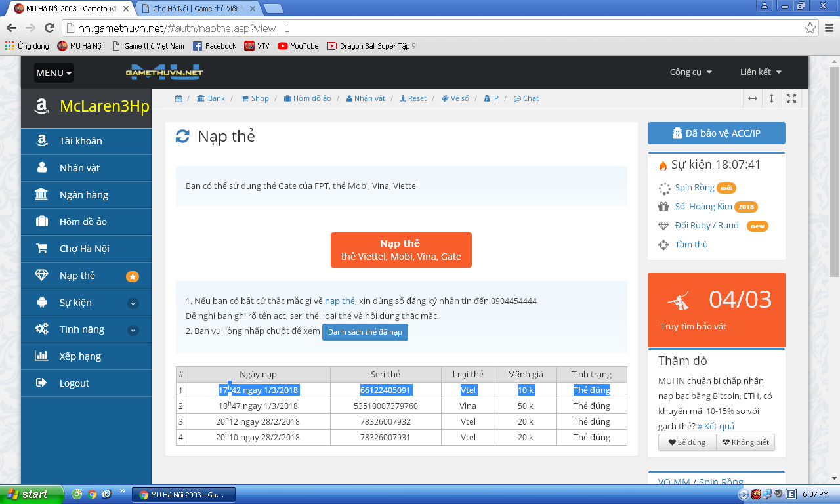This screenshot has height=504, width=840.
Task: Vote Không biết in the poll
Action: (x=745, y=442)
